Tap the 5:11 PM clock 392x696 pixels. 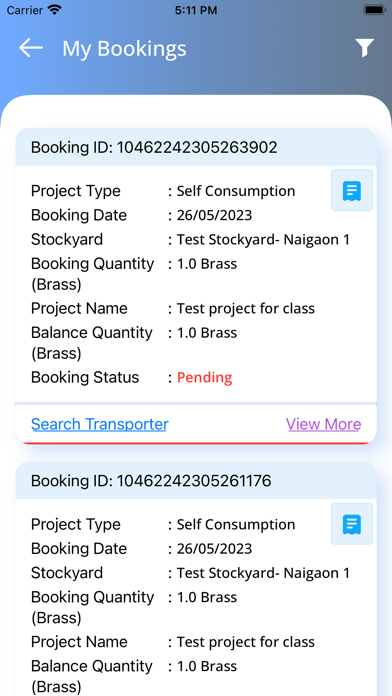tap(196, 10)
